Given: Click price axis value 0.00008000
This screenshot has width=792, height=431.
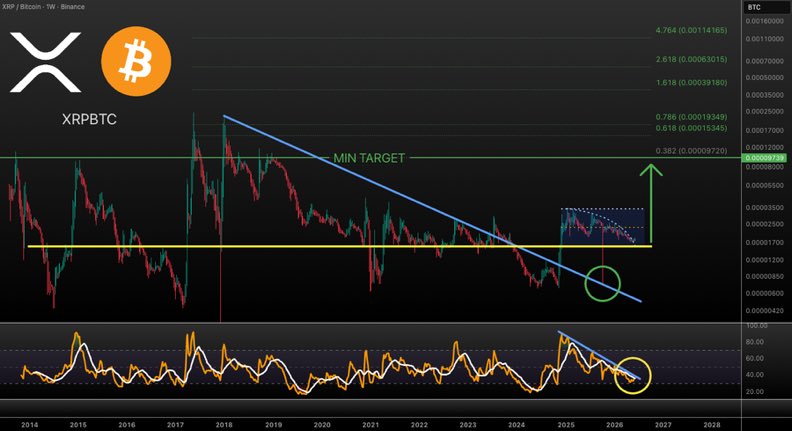Looking at the screenshot, I should click(x=765, y=167).
